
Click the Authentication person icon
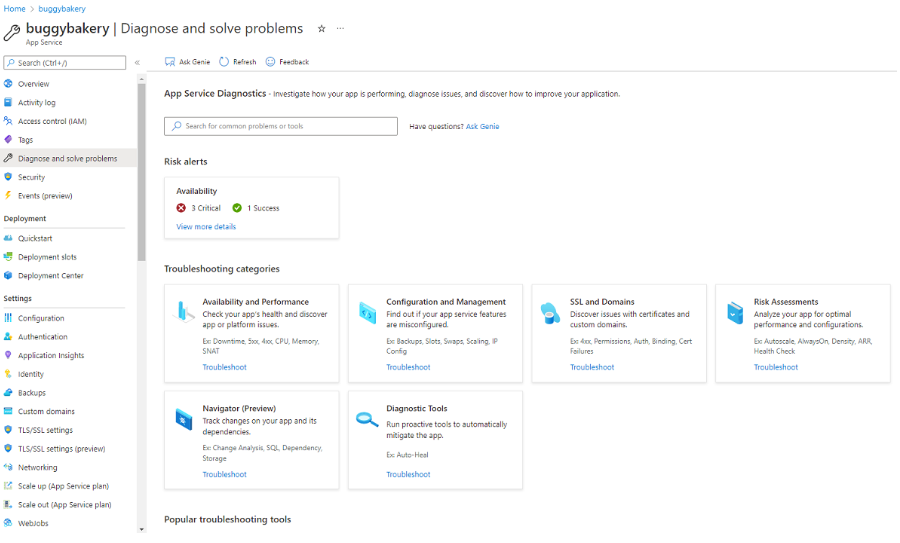click(x=8, y=336)
